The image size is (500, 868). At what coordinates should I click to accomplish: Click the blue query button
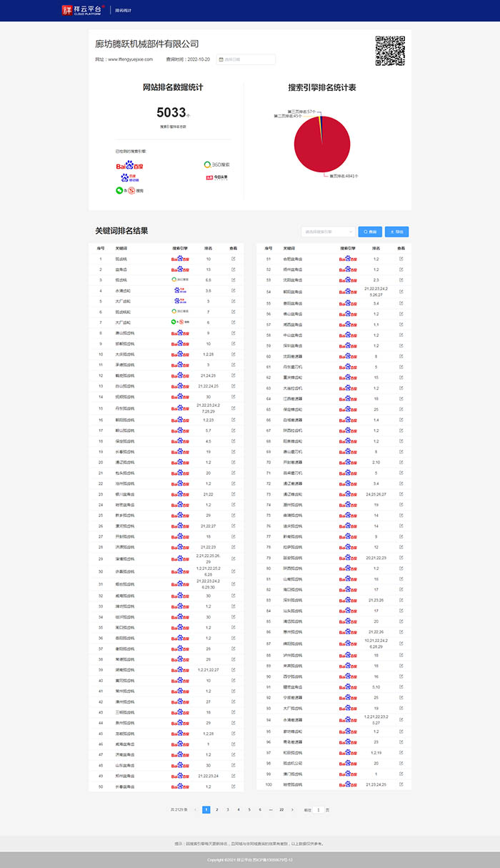[x=370, y=232]
